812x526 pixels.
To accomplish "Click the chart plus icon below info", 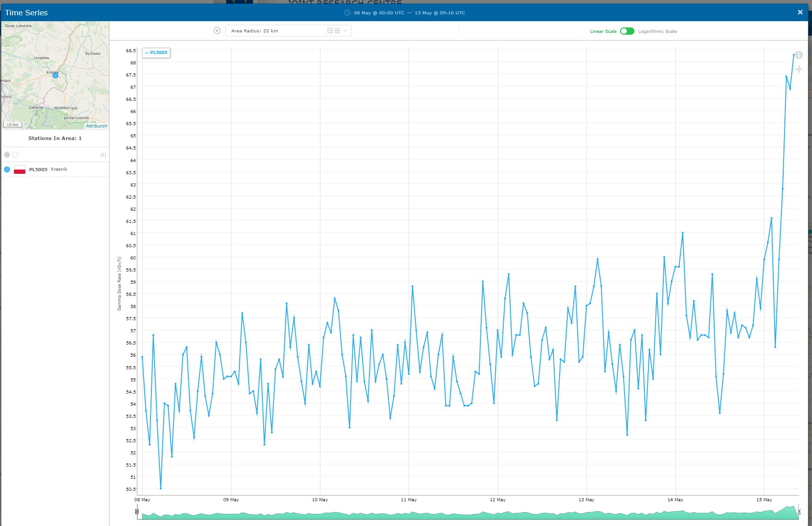I will (x=798, y=69).
